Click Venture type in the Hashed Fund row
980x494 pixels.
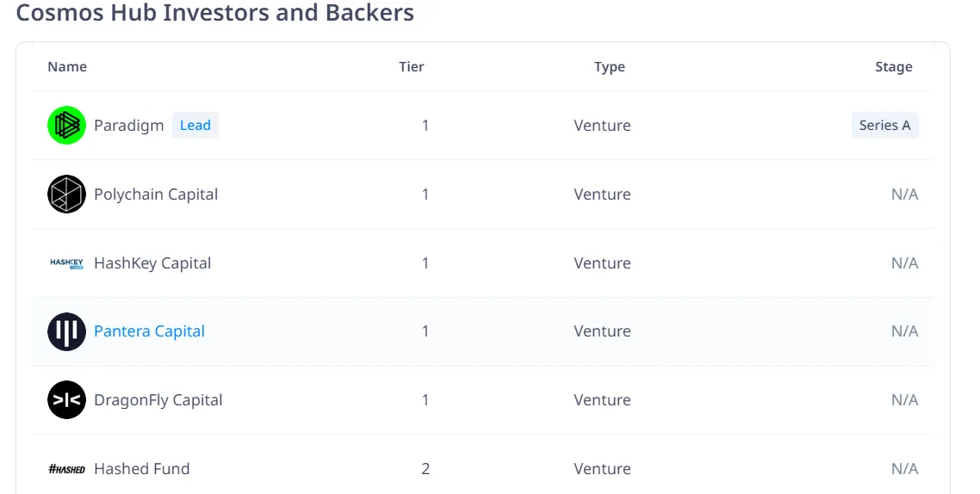pyautogui.click(x=603, y=469)
